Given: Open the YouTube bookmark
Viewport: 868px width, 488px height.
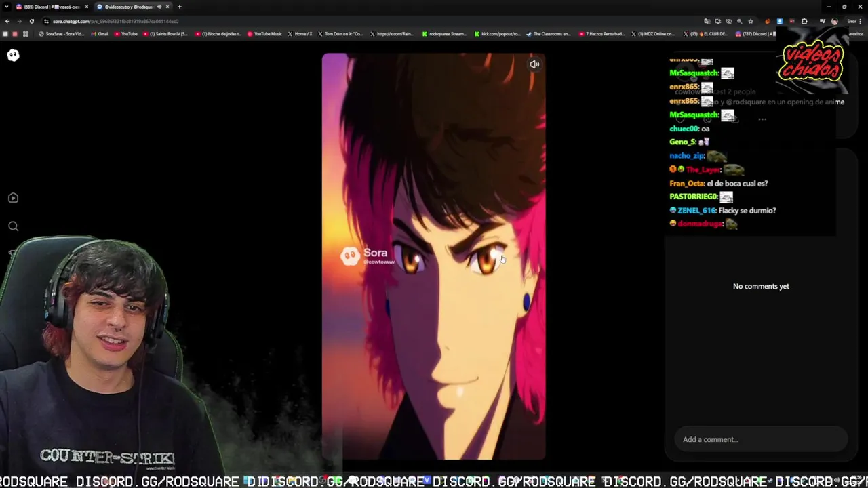Looking at the screenshot, I should point(125,34).
